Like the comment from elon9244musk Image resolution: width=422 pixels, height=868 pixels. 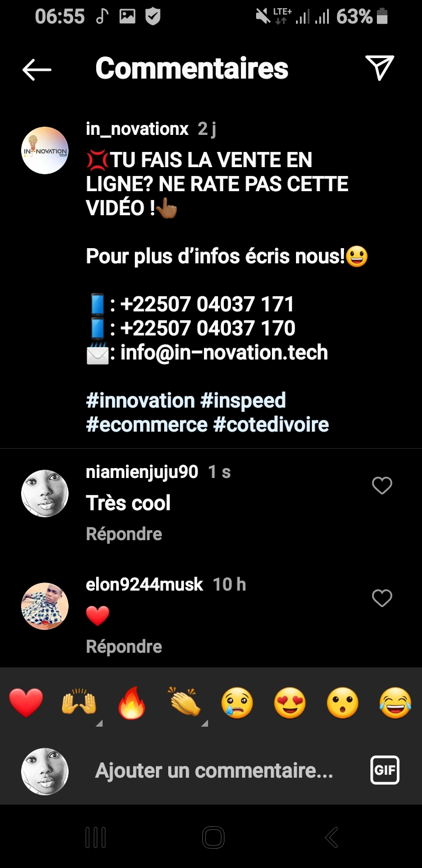(382, 598)
